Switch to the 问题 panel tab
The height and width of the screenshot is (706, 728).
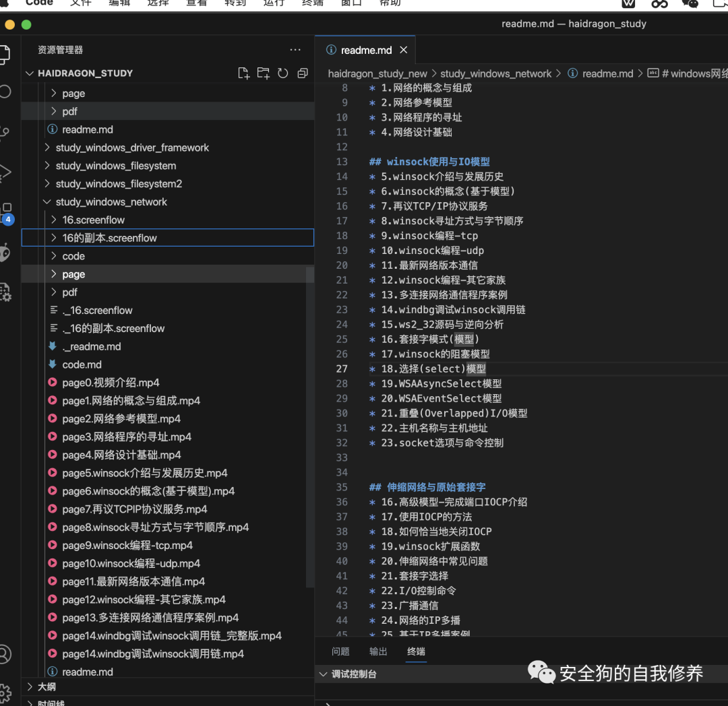[340, 651]
